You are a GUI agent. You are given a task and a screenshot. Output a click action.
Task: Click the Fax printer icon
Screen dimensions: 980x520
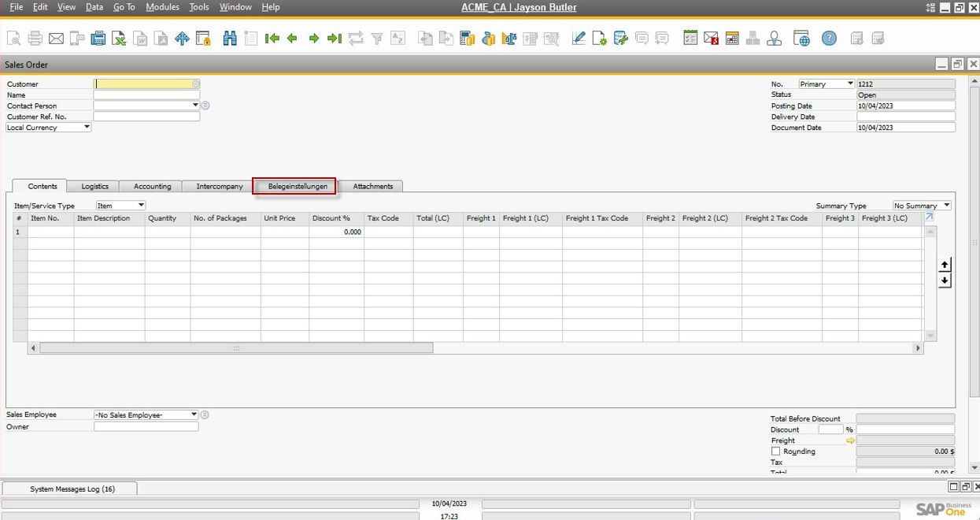click(98, 38)
